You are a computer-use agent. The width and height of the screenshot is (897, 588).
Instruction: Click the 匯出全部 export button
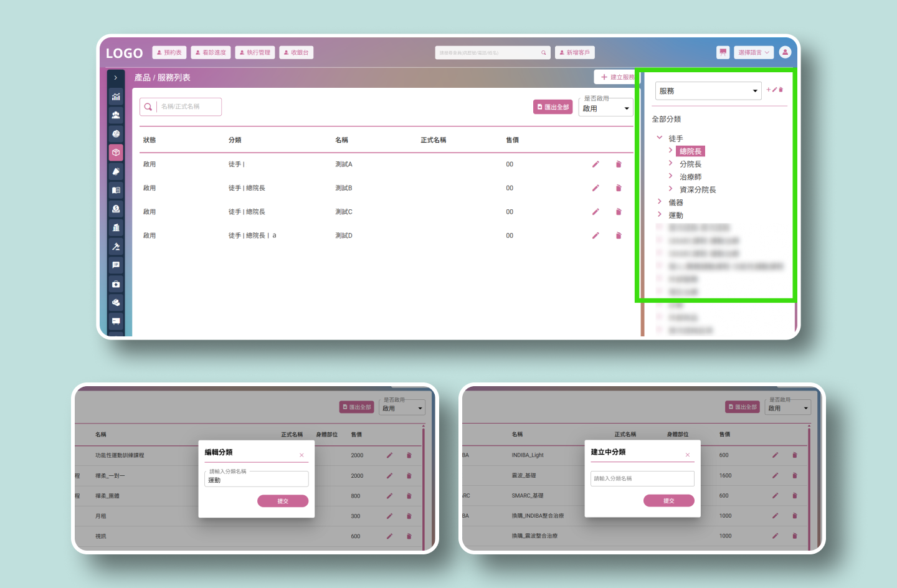point(553,107)
